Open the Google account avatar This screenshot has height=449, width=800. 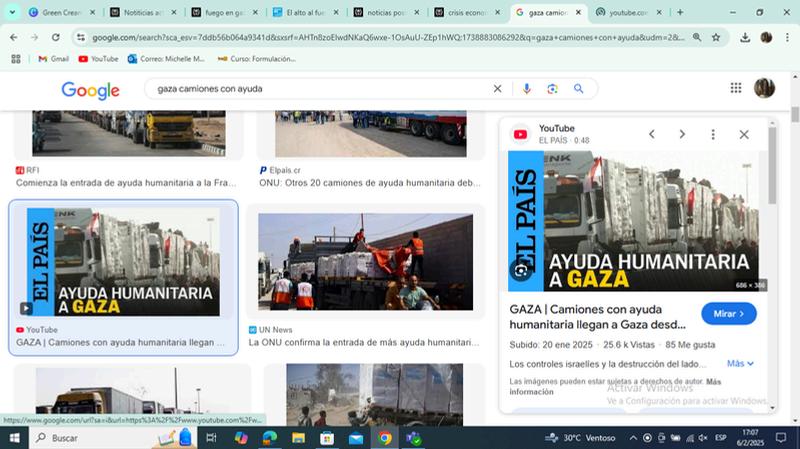tap(764, 88)
